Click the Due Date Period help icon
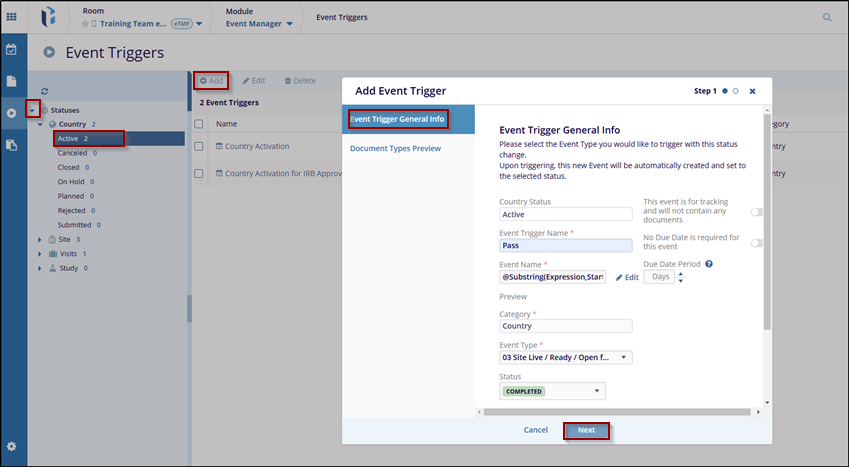This screenshot has width=849, height=467. tap(709, 264)
